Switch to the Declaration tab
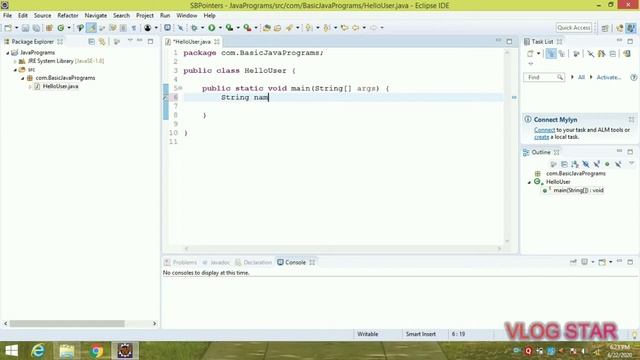Image resolution: width=640 pixels, height=360 pixels. (x=253, y=262)
